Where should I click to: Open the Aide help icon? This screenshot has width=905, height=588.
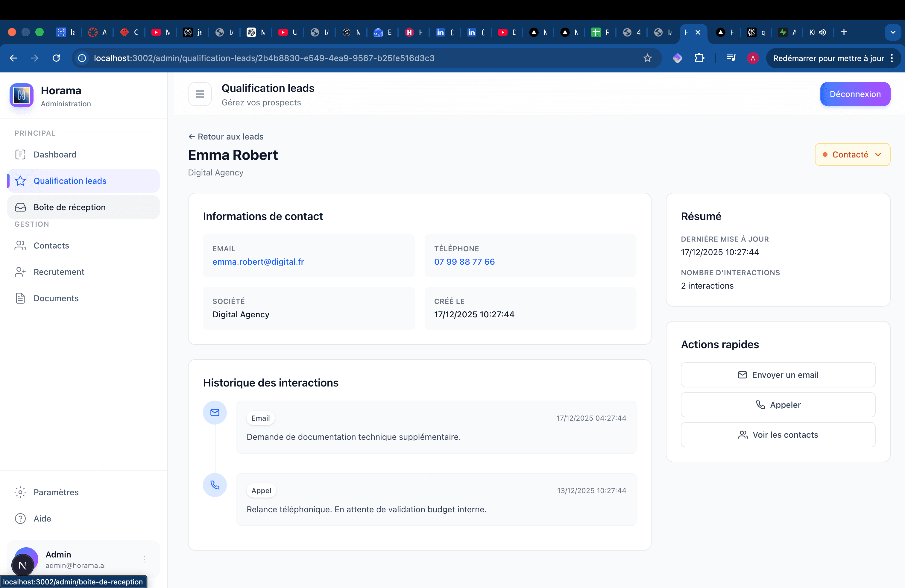(x=20, y=519)
